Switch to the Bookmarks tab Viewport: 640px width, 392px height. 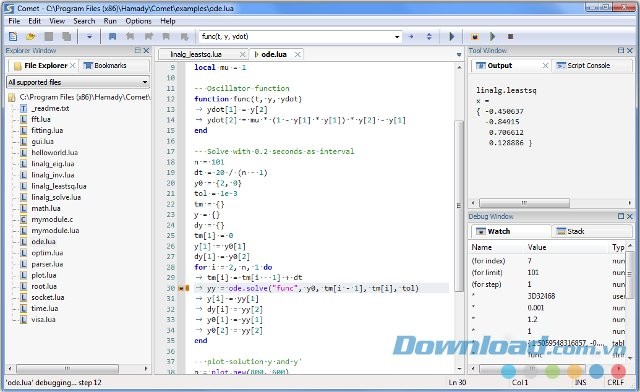[105, 65]
